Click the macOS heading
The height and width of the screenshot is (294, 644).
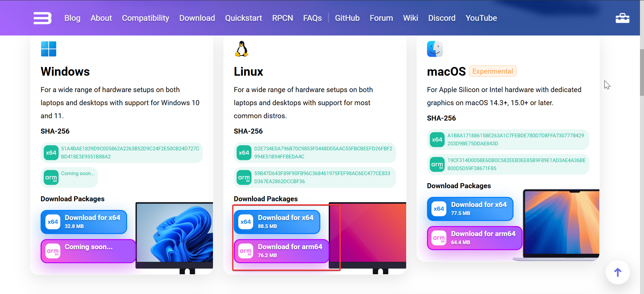[x=446, y=72]
